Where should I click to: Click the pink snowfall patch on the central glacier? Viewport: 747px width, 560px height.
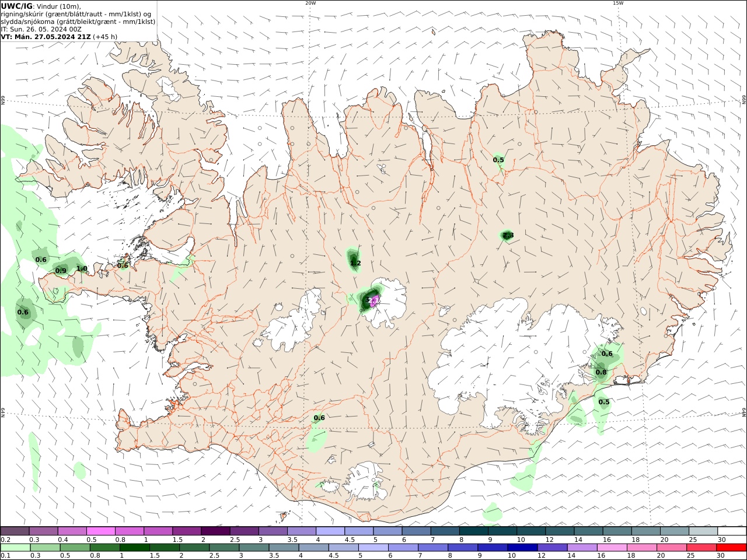coord(375,301)
